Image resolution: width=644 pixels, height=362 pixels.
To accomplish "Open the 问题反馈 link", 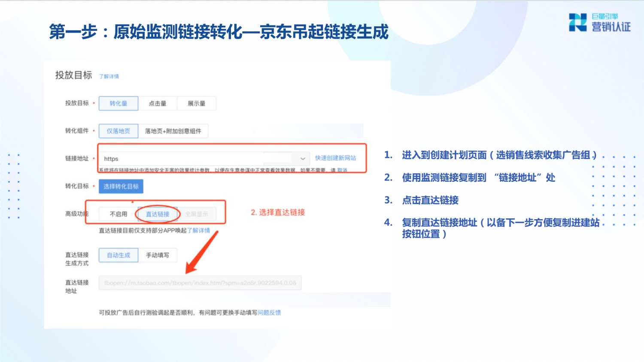I will pyautogui.click(x=269, y=313).
